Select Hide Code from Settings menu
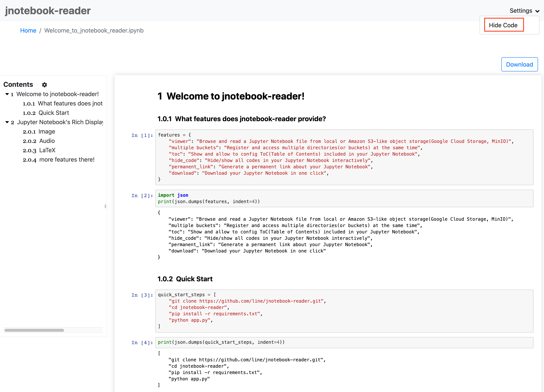Viewport: 544px width, 392px height. click(x=503, y=25)
